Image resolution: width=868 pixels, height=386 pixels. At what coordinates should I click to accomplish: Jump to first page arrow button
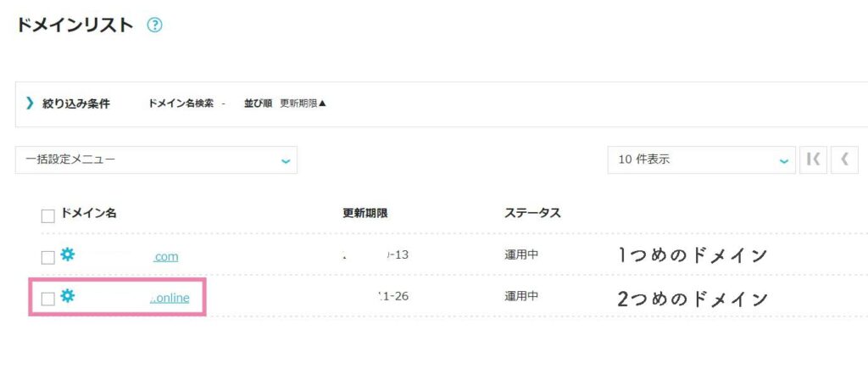(x=813, y=159)
